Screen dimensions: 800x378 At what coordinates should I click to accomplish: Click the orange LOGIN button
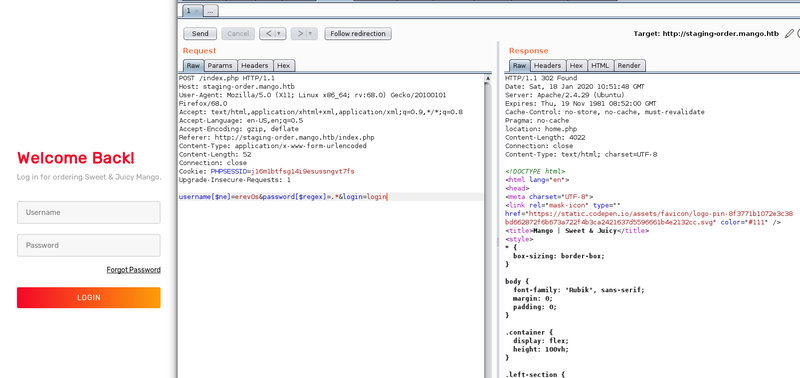click(x=89, y=297)
